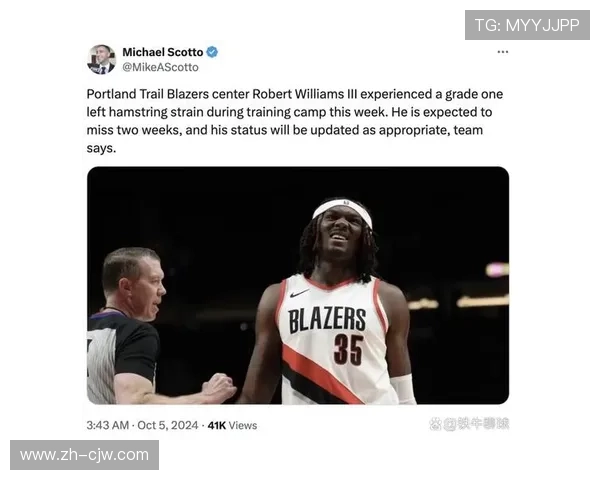Image resolution: width=600 pixels, height=480 pixels.
Task: Click the Oct 5, 2024 date
Action: [168, 425]
